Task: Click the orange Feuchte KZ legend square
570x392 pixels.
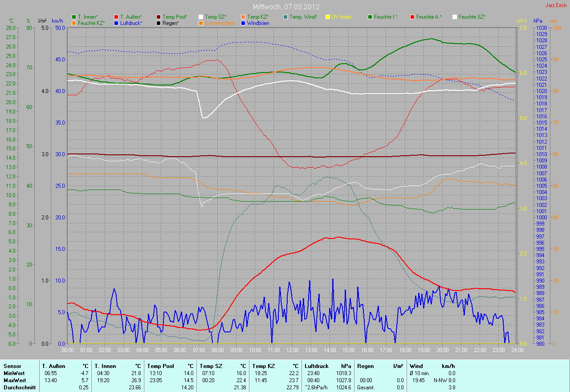Action: [74, 23]
